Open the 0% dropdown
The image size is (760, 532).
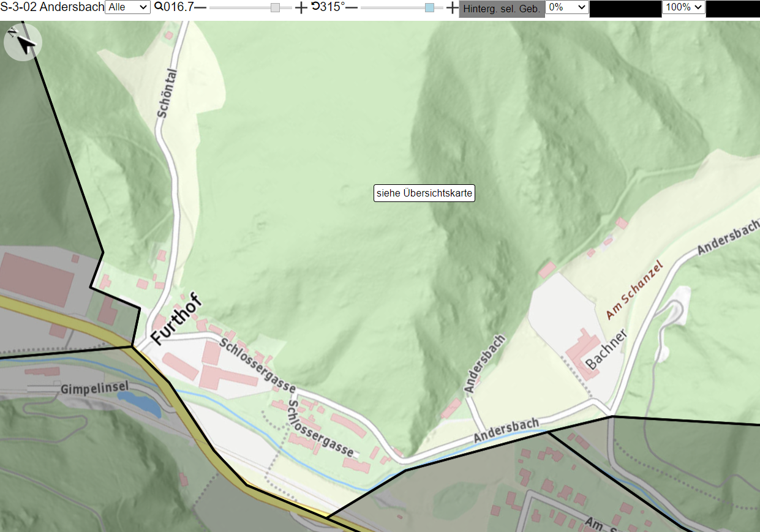tap(567, 7)
